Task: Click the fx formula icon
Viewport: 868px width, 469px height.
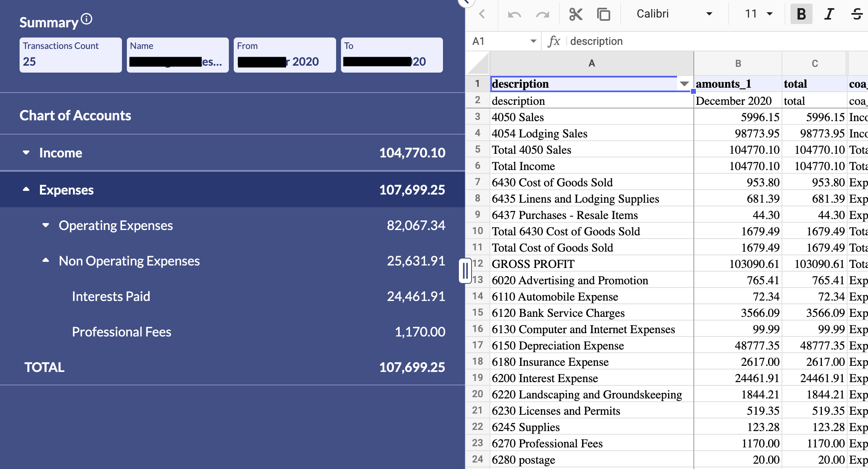Action: tap(554, 41)
